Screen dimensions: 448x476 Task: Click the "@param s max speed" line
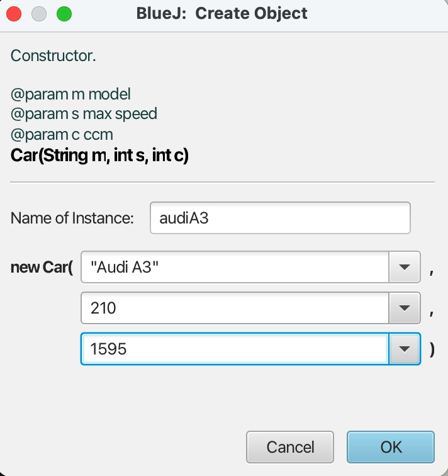pos(84,114)
